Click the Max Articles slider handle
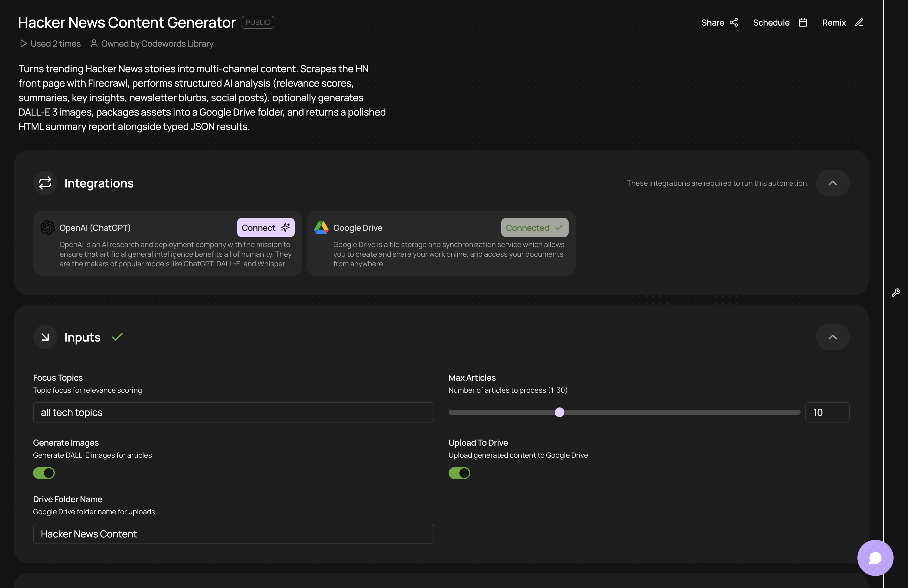This screenshot has width=908, height=588. pyautogui.click(x=559, y=412)
